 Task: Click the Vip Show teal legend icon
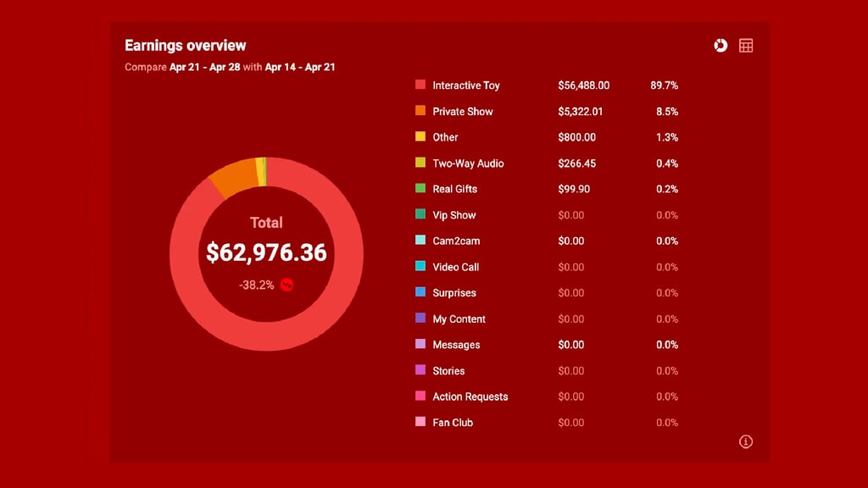pos(420,214)
